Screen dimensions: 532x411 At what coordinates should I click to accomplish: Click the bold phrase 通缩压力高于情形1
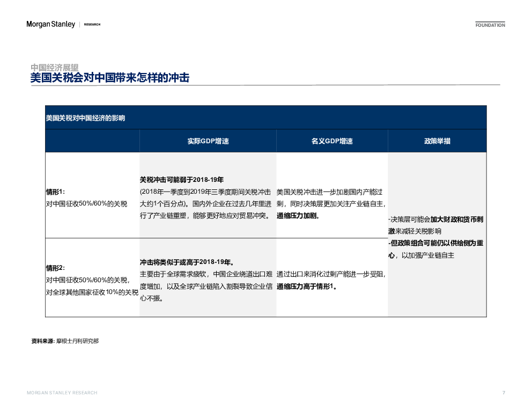pyautogui.click(x=307, y=287)
